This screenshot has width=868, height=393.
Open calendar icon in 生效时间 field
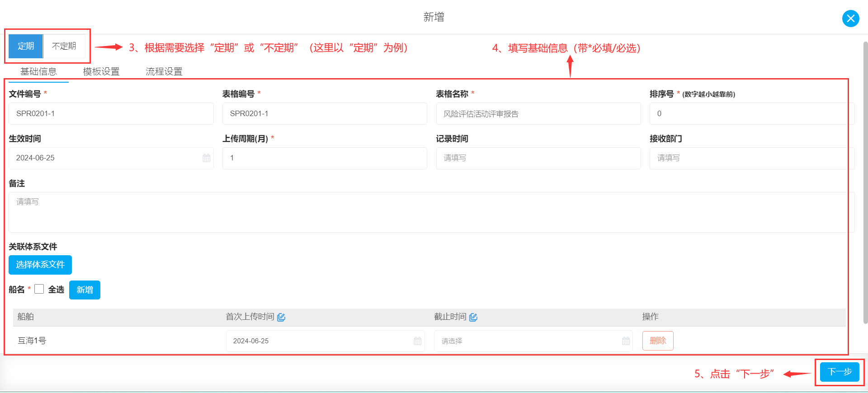207,158
